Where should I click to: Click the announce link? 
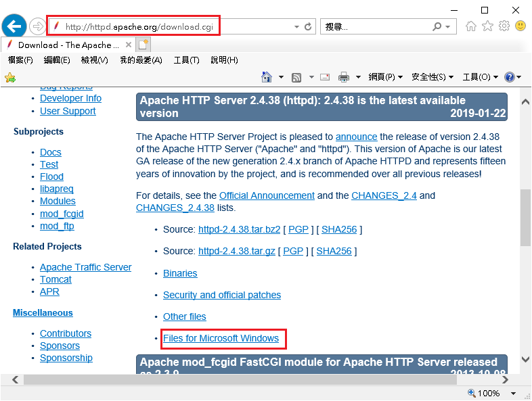356,137
